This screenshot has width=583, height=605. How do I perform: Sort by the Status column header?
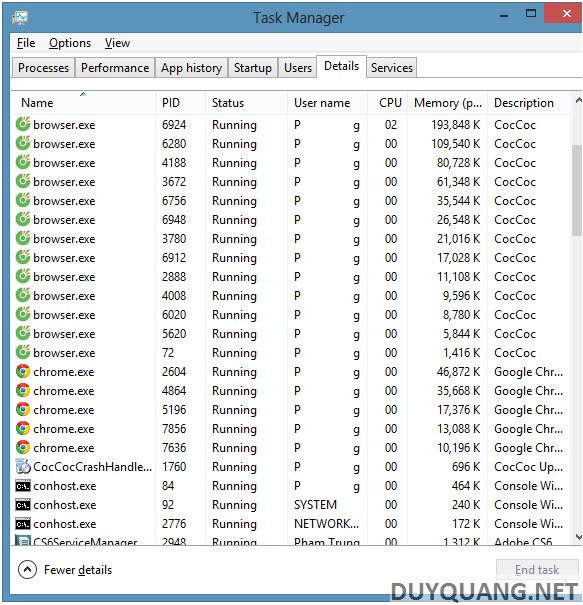coord(247,103)
